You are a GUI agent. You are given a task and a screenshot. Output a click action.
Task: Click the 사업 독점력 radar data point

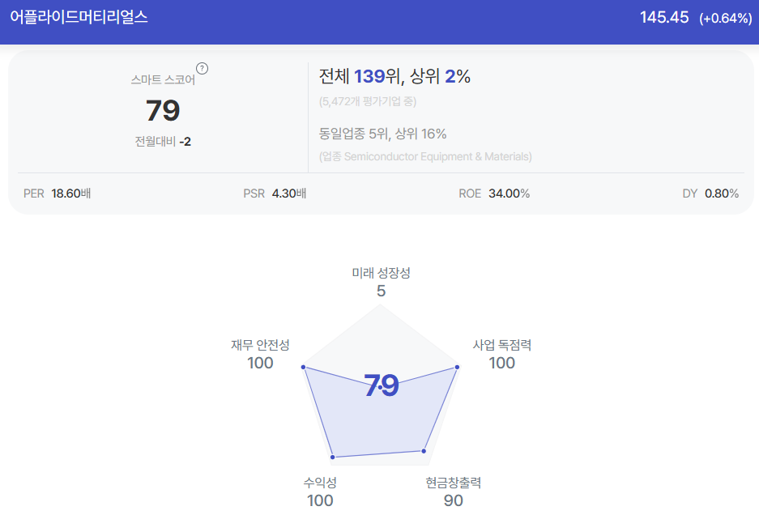click(x=457, y=368)
